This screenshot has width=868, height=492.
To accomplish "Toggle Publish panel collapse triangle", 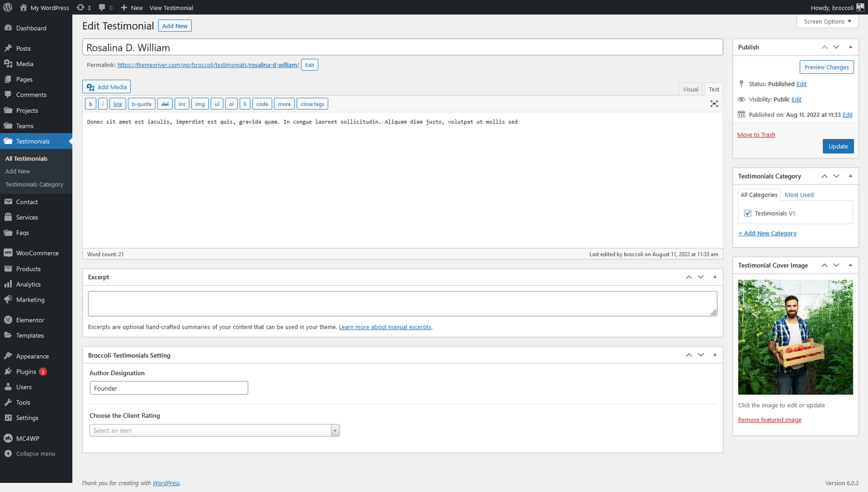I will pyautogui.click(x=850, y=47).
